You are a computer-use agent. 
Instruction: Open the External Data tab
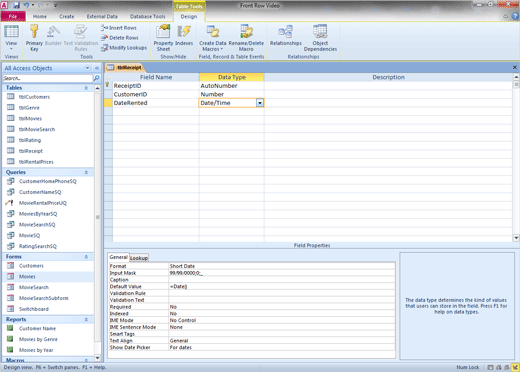102,16
